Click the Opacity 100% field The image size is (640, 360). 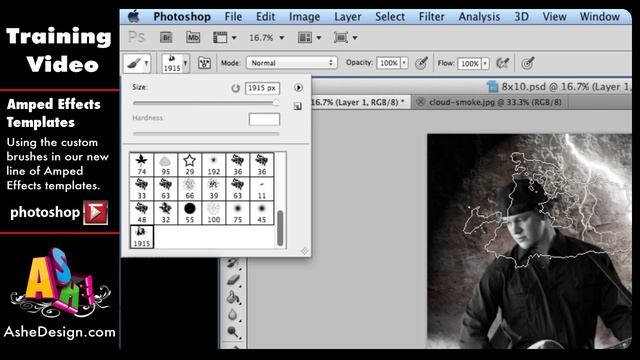pos(388,63)
